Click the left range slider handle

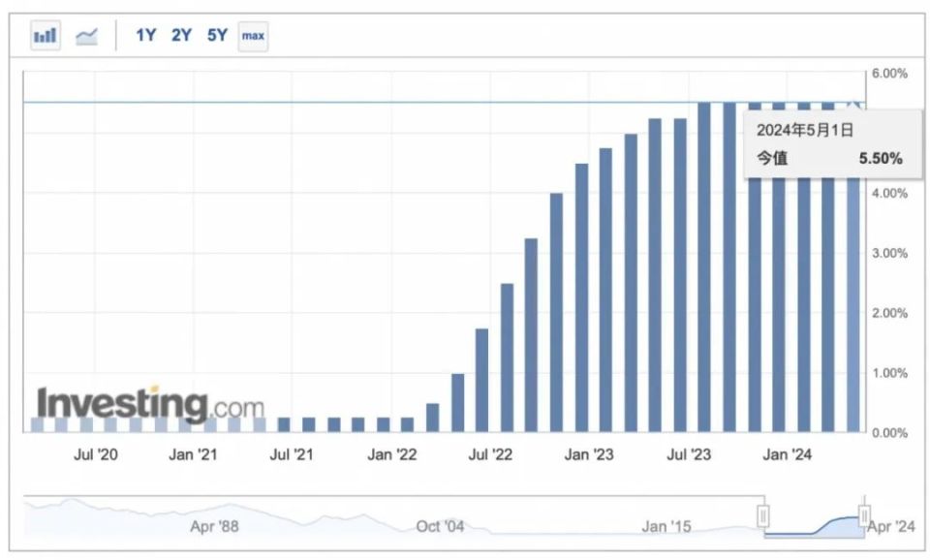[x=763, y=515]
